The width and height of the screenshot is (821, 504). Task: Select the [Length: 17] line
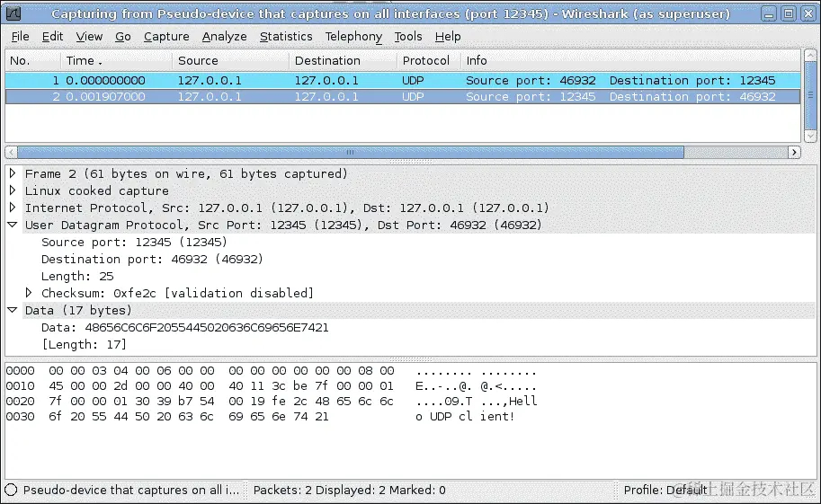pyautogui.click(x=84, y=344)
